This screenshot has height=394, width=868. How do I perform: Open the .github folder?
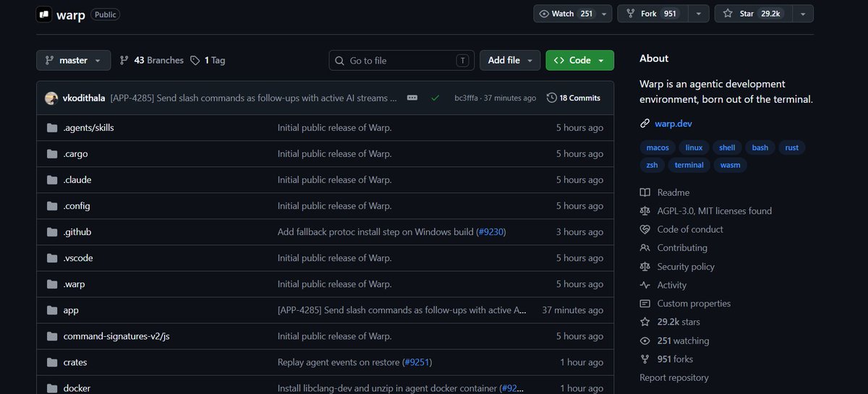point(77,232)
